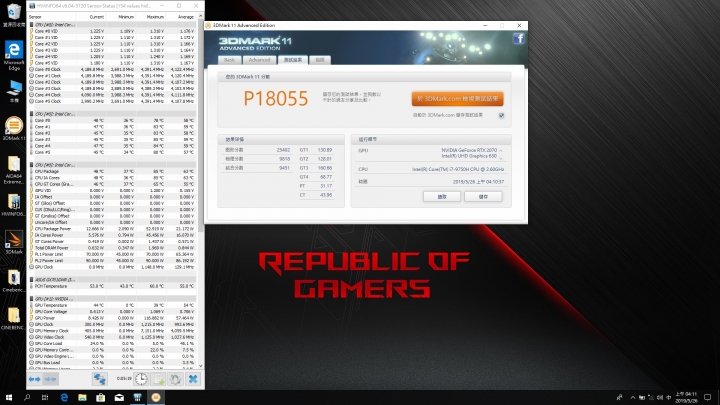Select This PC desktop icon
The width and height of the screenshot is (720, 405).
click(x=14, y=91)
